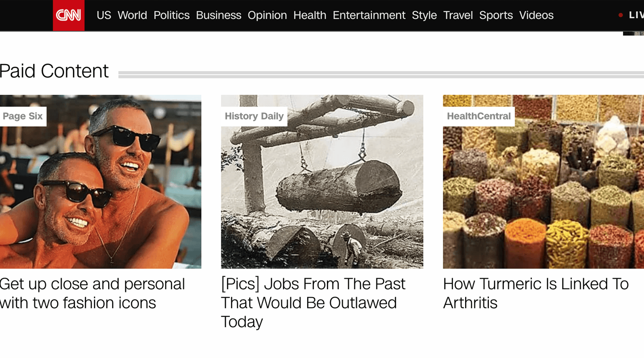This screenshot has width=644, height=358.
Task: Open the Business section
Action: point(219,15)
